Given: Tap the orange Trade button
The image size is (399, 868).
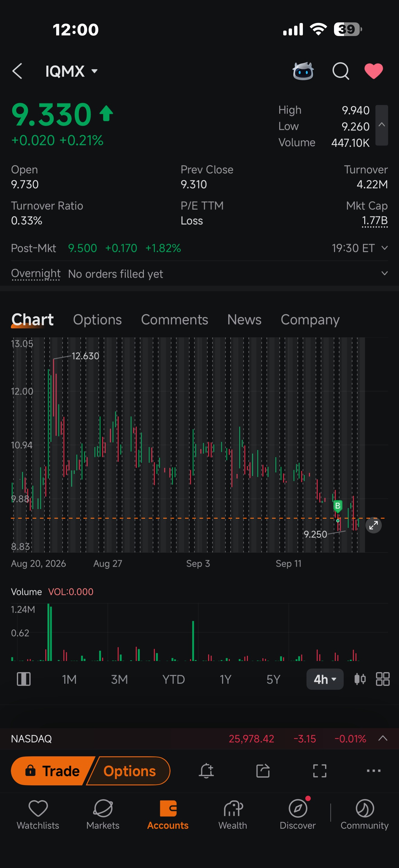Looking at the screenshot, I should (52, 771).
